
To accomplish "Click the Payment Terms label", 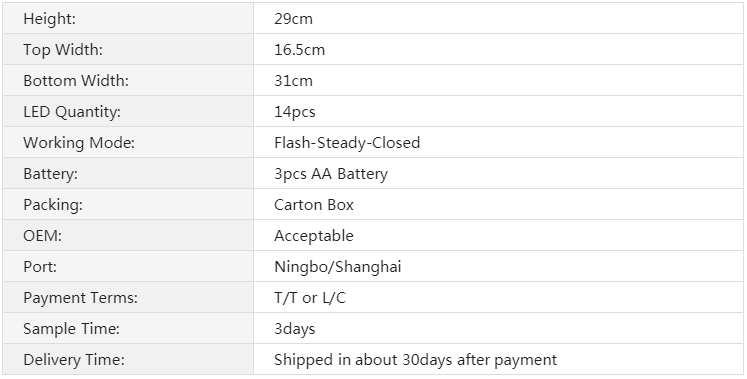I will tap(81, 298).
